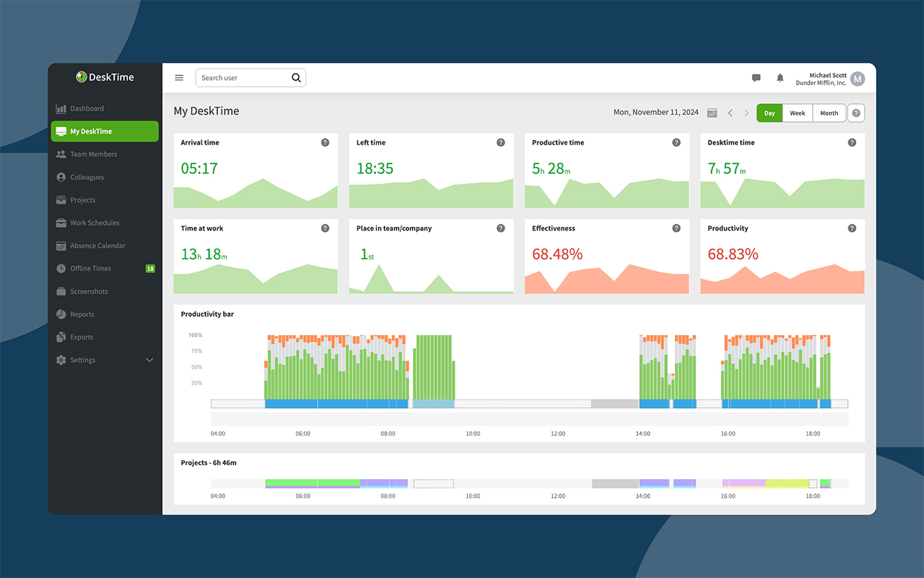This screenshot has width=924, height=578.
Task: Open the chat messages icon
Action: [x=756, y=78]
